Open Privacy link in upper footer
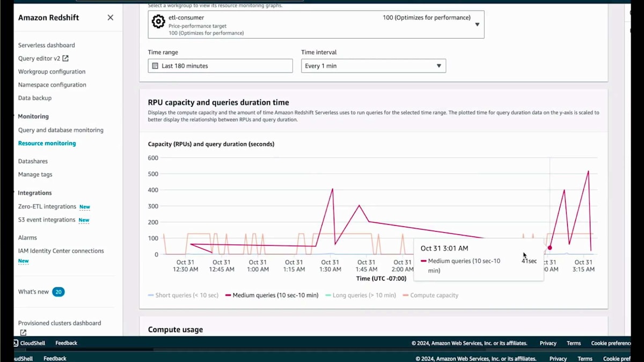 pyautogui.click(x=548, y=343)
